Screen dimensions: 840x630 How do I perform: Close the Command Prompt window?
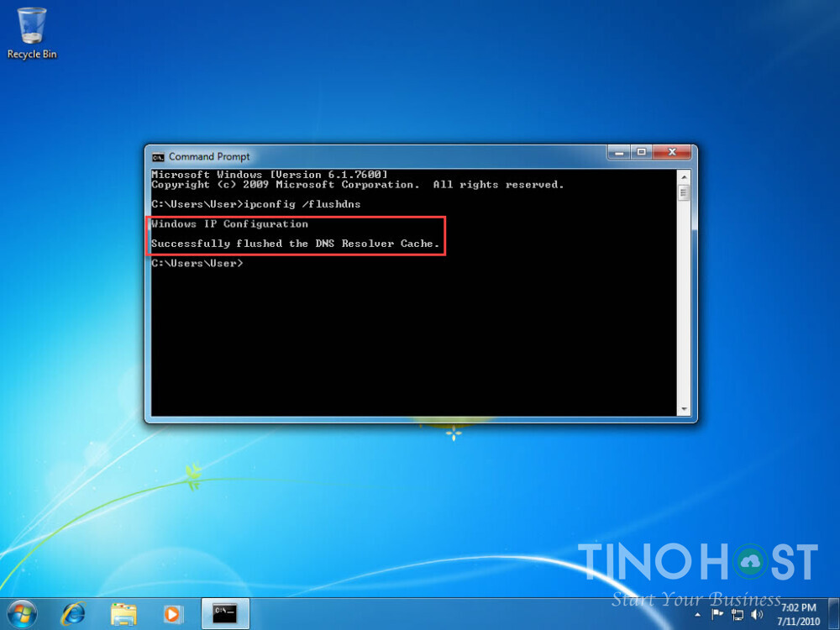672,153
